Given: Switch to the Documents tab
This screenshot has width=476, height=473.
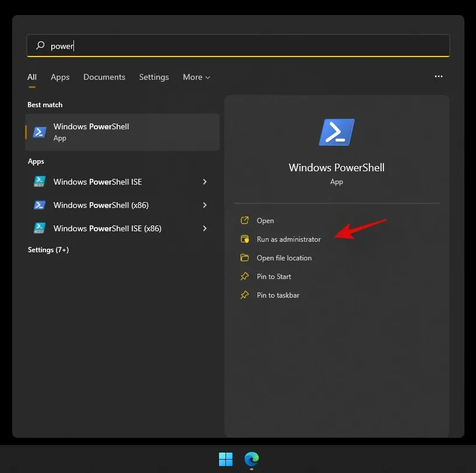Looking at the screenshot, I should 104,77.
